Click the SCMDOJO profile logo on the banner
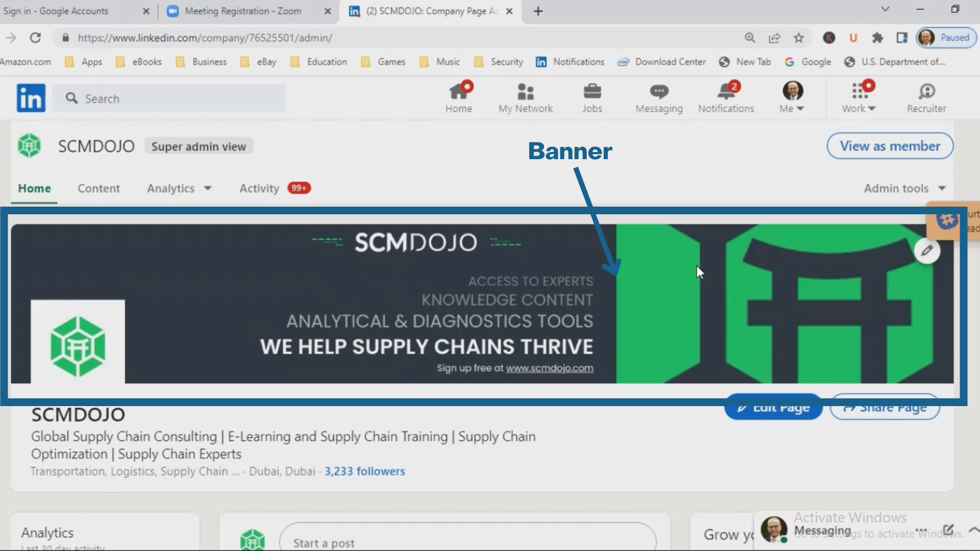The height and width of the screenshot is (551, 980). point(78,346)
